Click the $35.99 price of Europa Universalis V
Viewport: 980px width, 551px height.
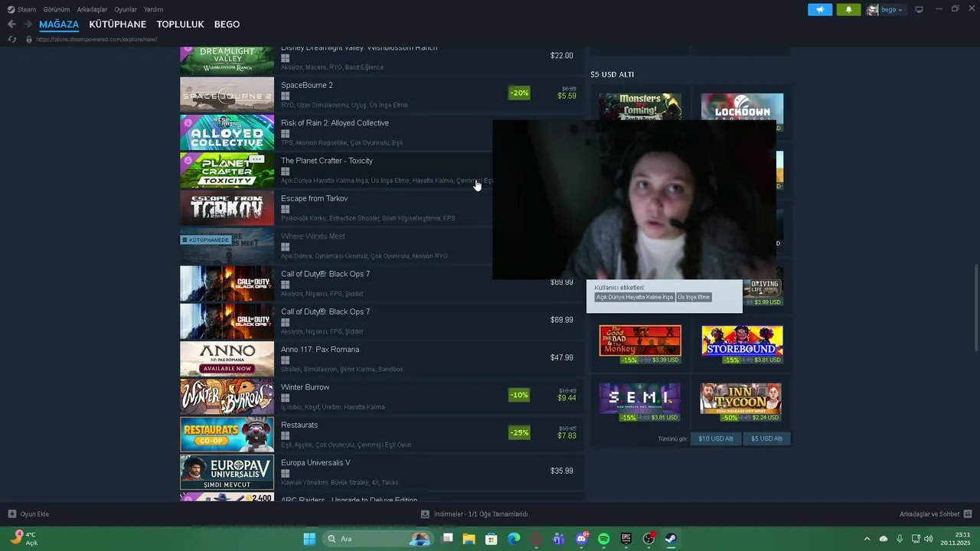coord(562,471)
